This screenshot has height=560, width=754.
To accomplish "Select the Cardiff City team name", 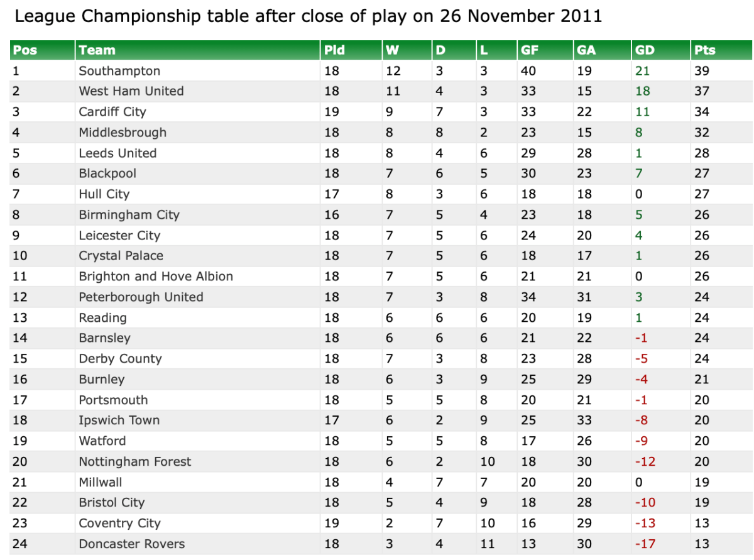I will (x=112, y=112).
